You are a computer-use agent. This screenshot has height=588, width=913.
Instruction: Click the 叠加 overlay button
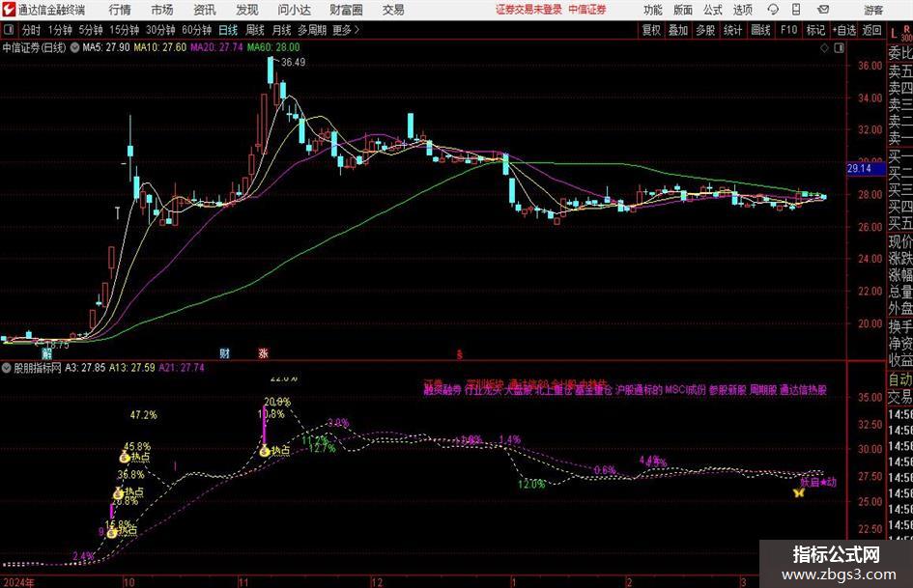tap(678, 30)
